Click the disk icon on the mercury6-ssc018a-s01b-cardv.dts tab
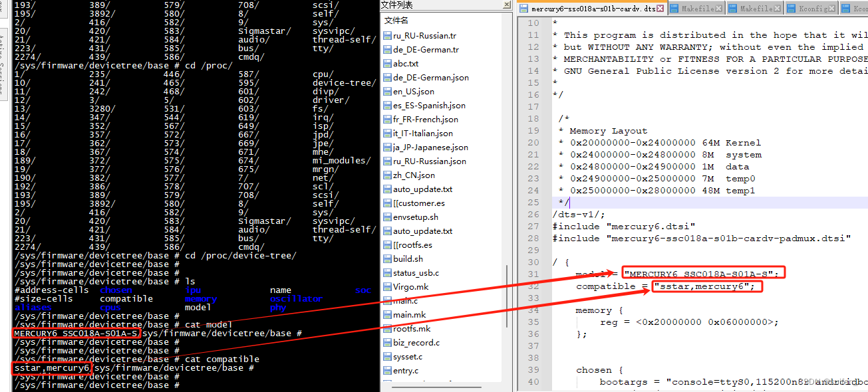The height and width of the screenshot is (392, 868). [x=523, y=9]
